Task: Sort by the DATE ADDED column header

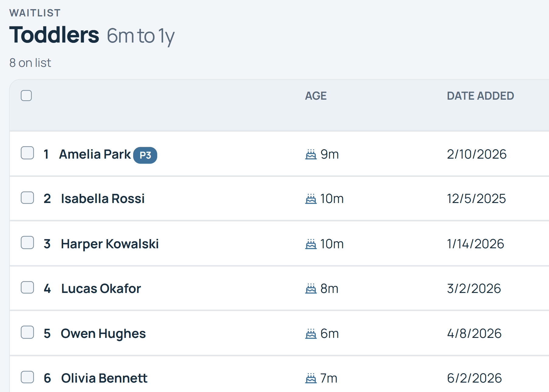Action: tap(480, 96)
